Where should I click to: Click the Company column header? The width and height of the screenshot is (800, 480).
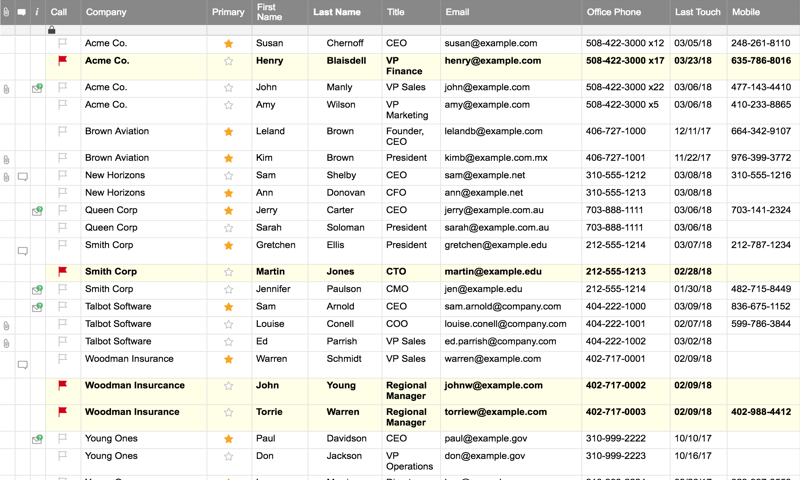click(x=106, y=12)
